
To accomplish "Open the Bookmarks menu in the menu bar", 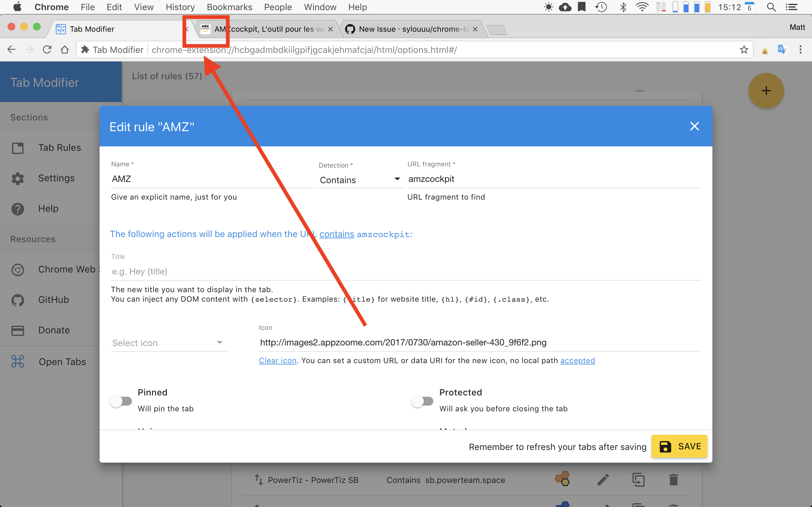I will 230,7.
